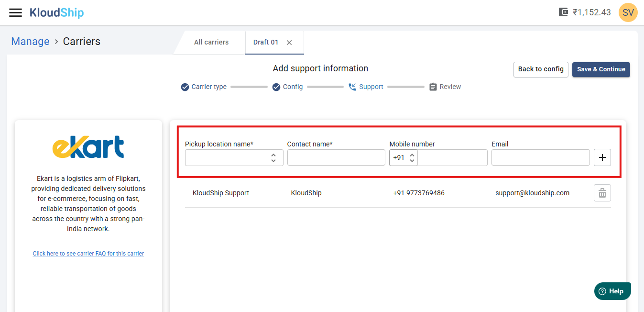The width and height of the screenshot is (644, 312).
Task: Click Carriers in the breadcrumb
Action: pos(82,41)
